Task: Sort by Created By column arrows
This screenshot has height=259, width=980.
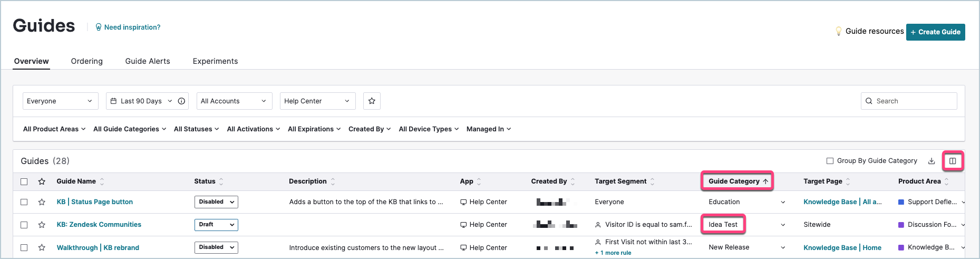Action: pos(573,181)
